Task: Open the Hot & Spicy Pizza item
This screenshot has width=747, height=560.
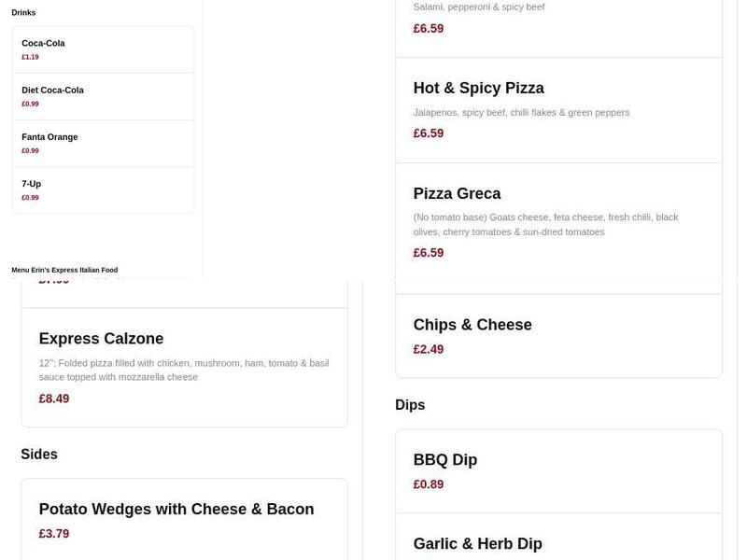Action: [558, 109]
